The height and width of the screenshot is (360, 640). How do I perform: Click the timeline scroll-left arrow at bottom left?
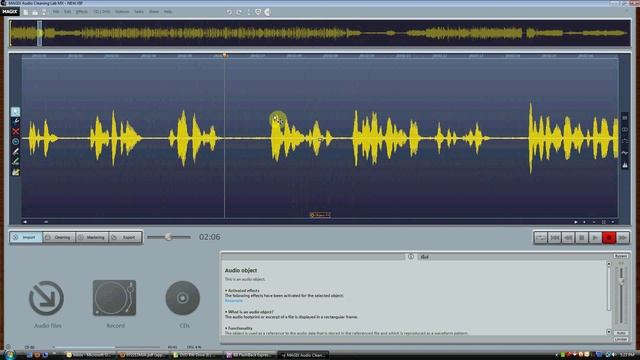[x=25, y=222]
